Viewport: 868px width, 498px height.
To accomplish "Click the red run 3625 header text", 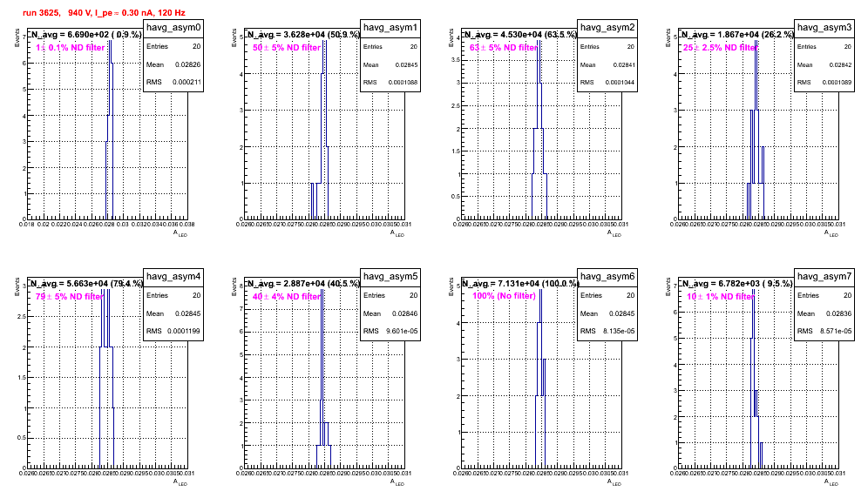I will click(x=104, y=13).
